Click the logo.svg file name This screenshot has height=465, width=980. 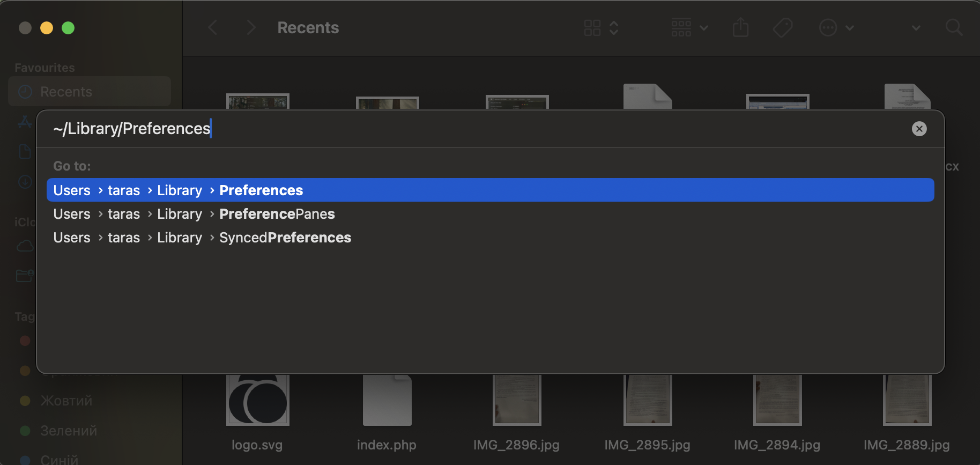(257, 445)
